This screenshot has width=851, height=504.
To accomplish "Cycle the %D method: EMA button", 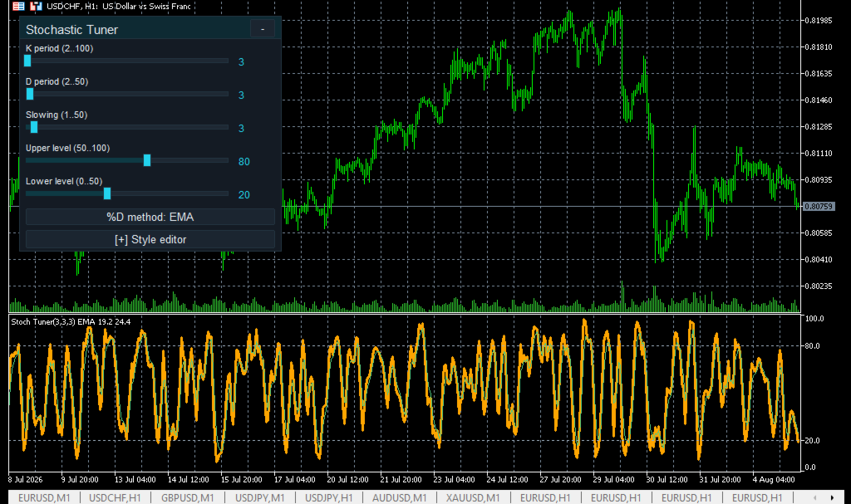I will tap(150, 217).
